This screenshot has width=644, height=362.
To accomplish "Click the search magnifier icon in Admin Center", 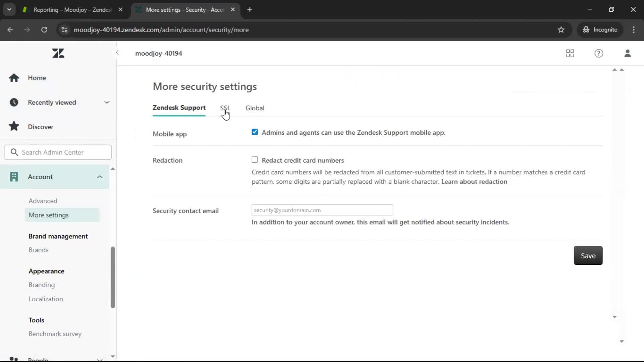I will [14, 152].
